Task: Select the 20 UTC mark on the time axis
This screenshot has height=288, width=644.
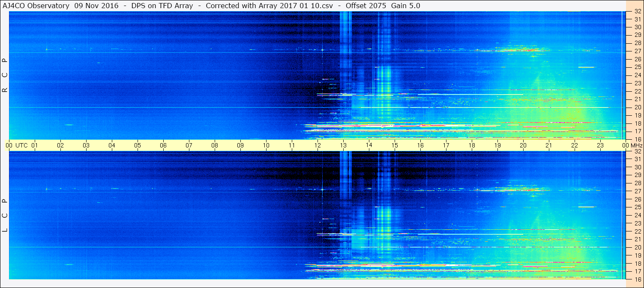Action: tap(523, 145)
